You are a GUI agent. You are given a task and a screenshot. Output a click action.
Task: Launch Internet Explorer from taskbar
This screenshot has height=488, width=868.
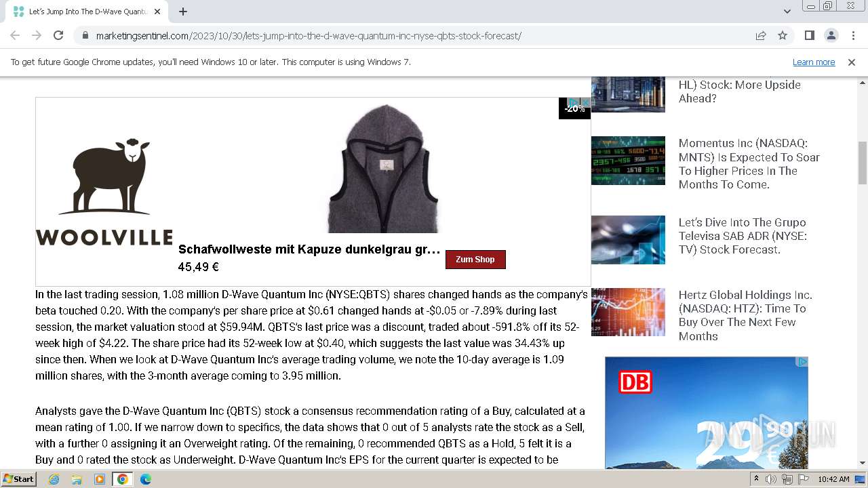point(54,479)
